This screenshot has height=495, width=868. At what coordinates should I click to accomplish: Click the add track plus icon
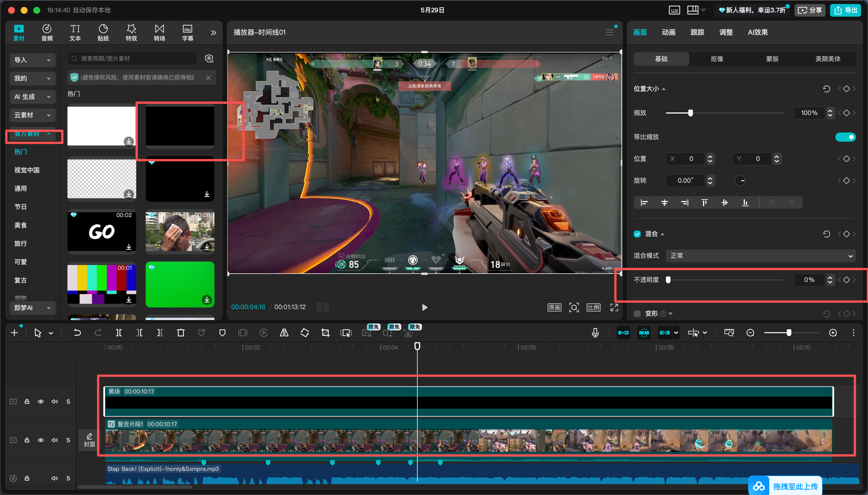pyautogui.click(x=14, y=333)
